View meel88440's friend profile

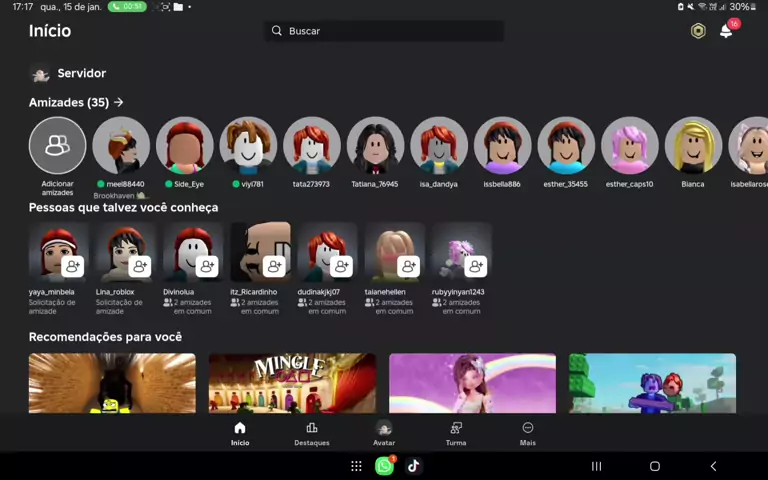[121, 146]
